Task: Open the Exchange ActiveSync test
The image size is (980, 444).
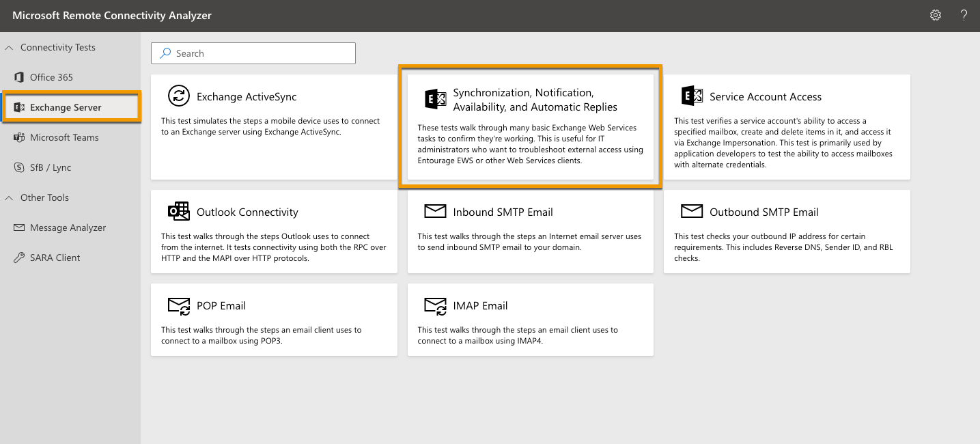Action: click(x=274, y=127)
